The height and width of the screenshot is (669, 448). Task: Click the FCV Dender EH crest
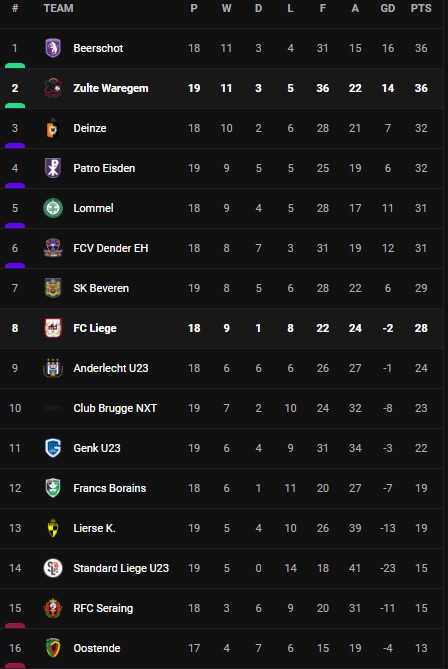coord(53,248)
